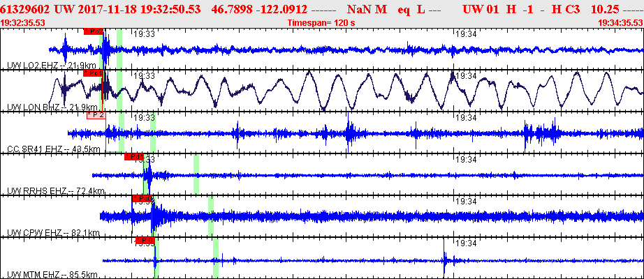Click the CC SR41 EHZ 43.5km label
Screen dimensions: 644x279
pos(53,149)
